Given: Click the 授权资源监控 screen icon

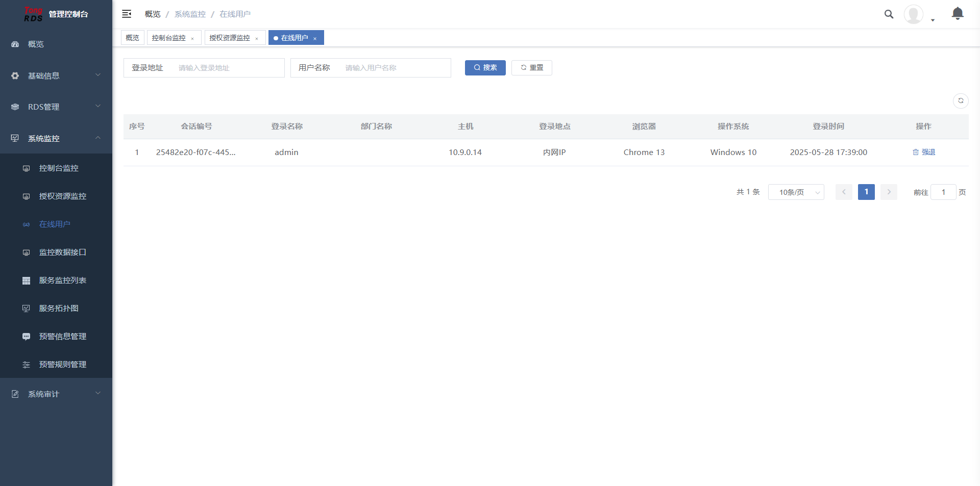Looking at the screenshot, I should point(27,196).
